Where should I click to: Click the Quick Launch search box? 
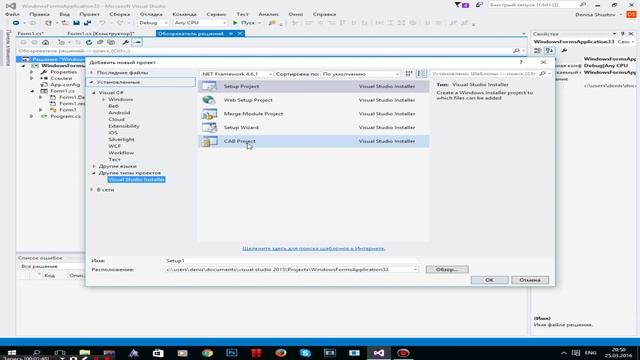[533, 5]
